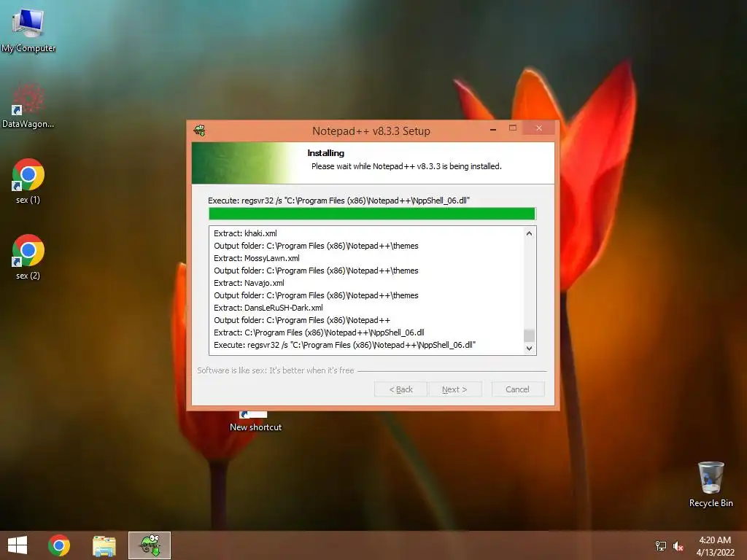Select the log line 'Extract: MossyLawn.xml'

pyautogui.click(x=257, y=258)
